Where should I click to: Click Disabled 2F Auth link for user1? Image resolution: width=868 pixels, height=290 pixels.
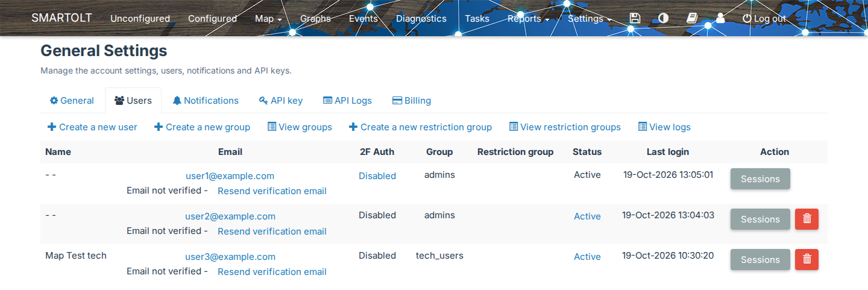(377, 176)
